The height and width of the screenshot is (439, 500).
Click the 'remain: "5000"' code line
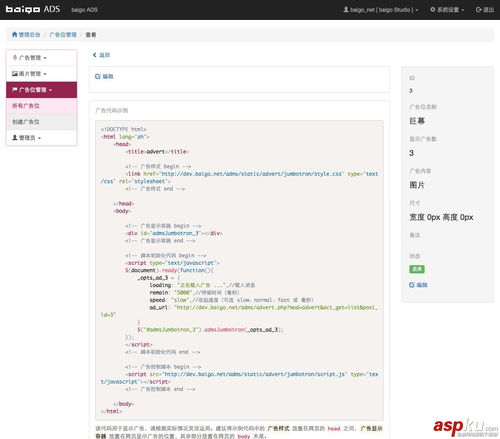(x=194, y=292)
